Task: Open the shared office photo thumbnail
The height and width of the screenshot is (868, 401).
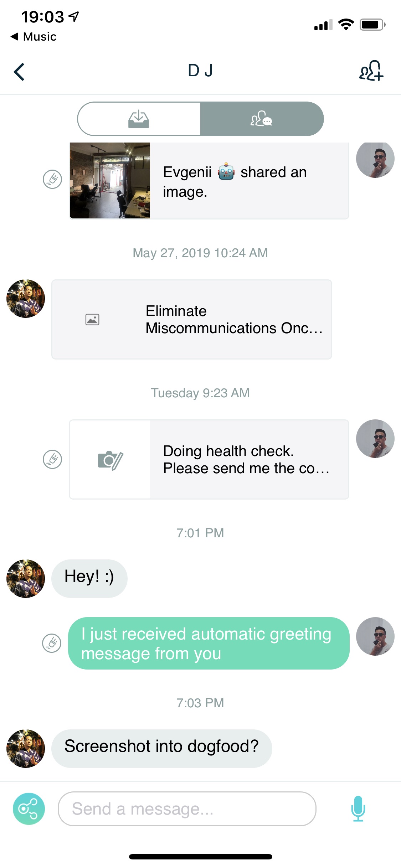Action: 110,180
